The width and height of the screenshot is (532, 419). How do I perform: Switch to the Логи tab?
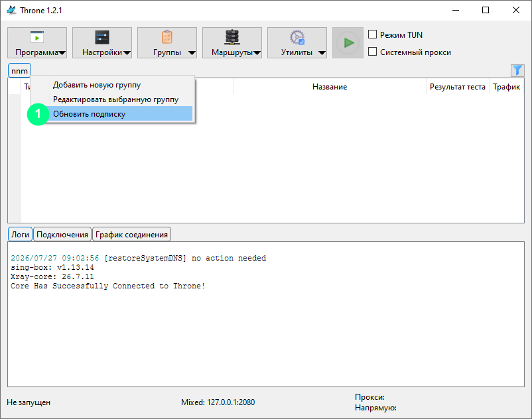pos(20,234)
